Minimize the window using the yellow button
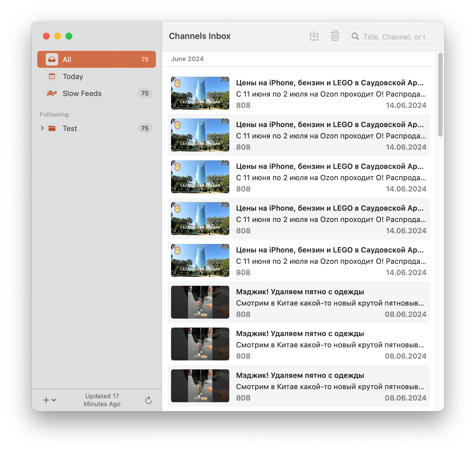Image resolution: width=476 pixels, height=453 pixels. click(58, 36)
